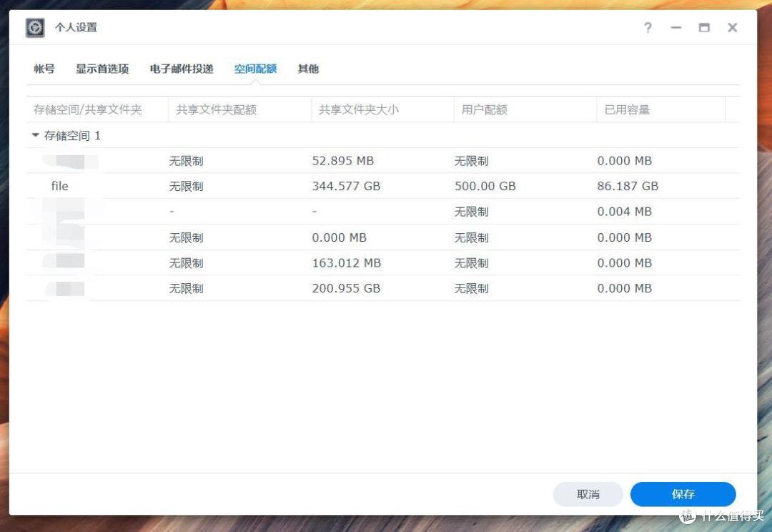Click the 已用容量 column header

click(x=661, y=109)
